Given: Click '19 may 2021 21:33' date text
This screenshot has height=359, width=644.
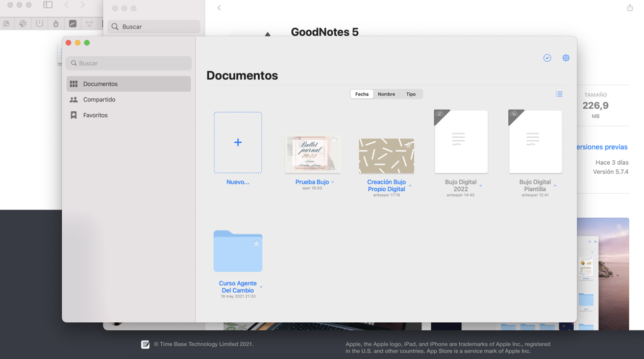Looking at the screenshot, I should click(238, 296).
